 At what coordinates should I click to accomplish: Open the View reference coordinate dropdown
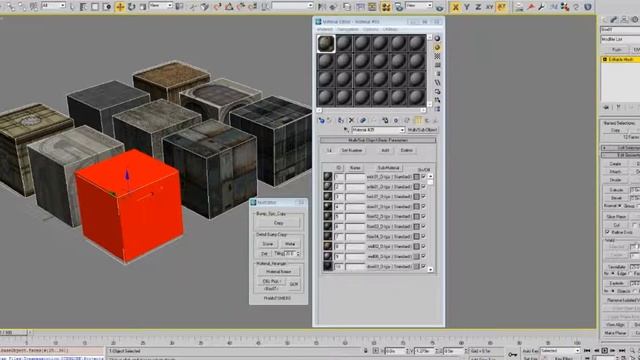(x=160, y=5)
